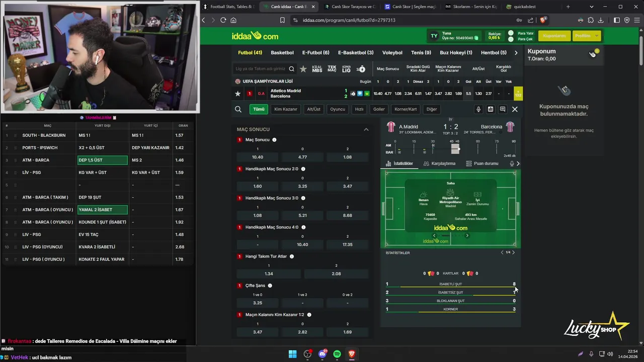
Task: Switch to the Tenis (9) tab
Action: [x=421, y=52]
